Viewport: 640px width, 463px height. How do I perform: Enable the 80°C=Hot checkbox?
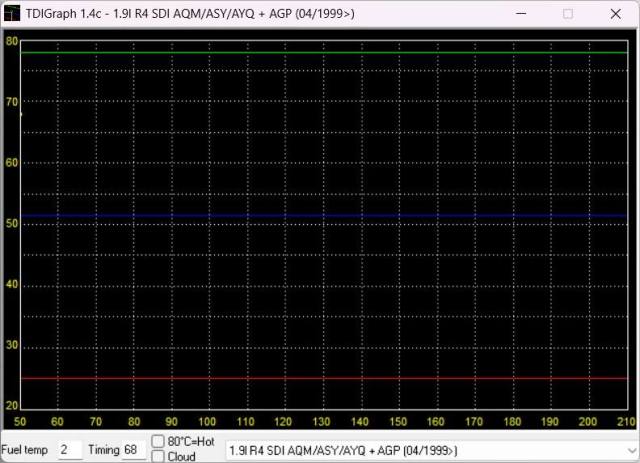point(158,441)
